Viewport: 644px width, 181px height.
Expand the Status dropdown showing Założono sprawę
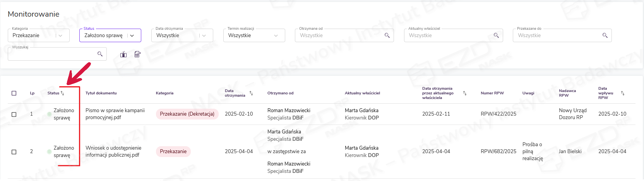132,36
